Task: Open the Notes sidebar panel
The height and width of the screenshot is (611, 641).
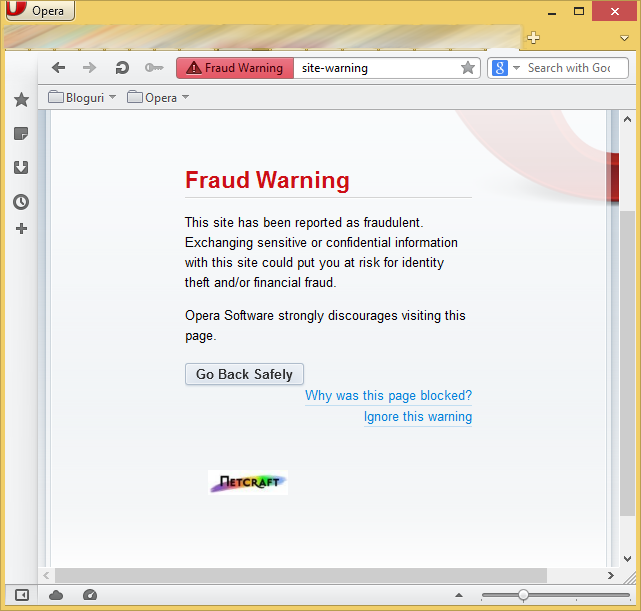Action: pyautogui.click(x=21, y=133)
